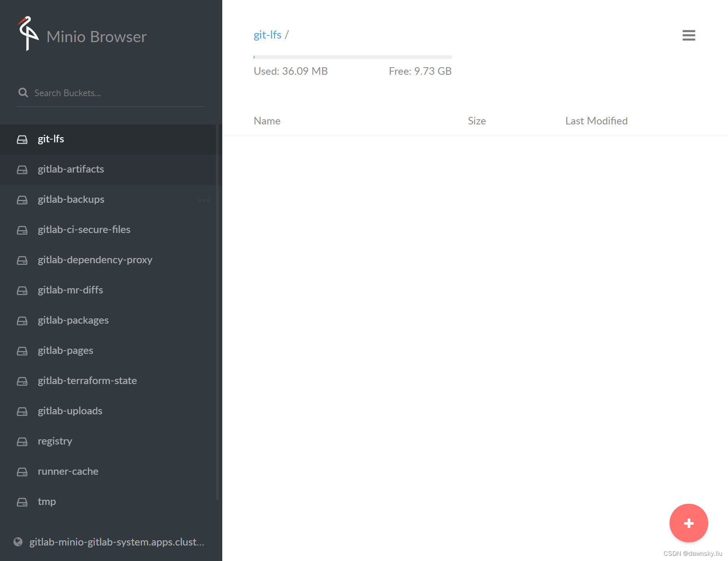Image resolution: width=728 pixels, height=561 pixels.
Task: Click the drive icon beside gitlab-uploads
Action: tap(22, 412)
